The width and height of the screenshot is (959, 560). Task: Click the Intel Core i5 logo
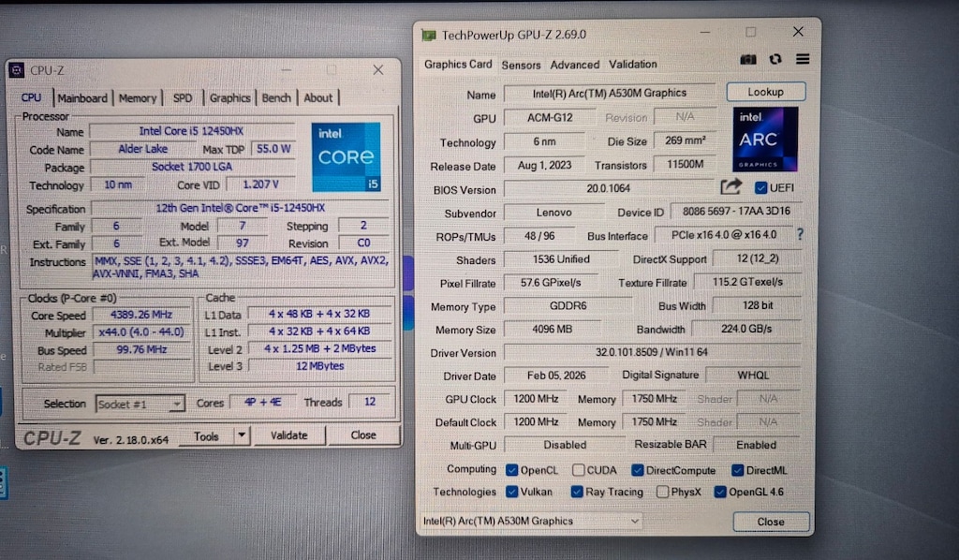(347, 157)
